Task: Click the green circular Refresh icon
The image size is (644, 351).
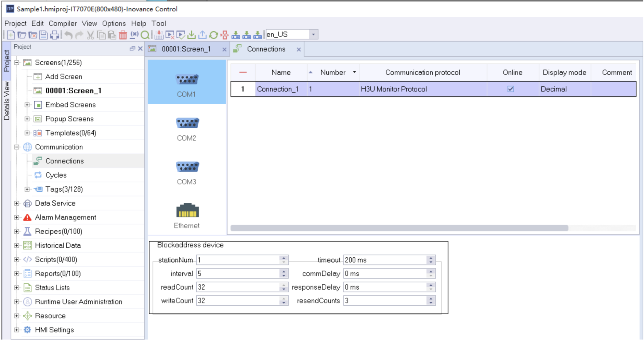Action: [x=214, y=35]
